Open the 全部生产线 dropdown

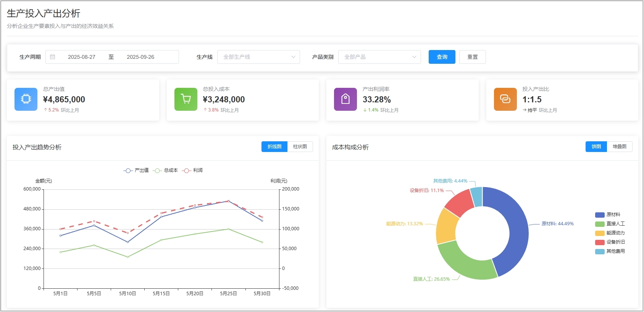coord(258,57)
